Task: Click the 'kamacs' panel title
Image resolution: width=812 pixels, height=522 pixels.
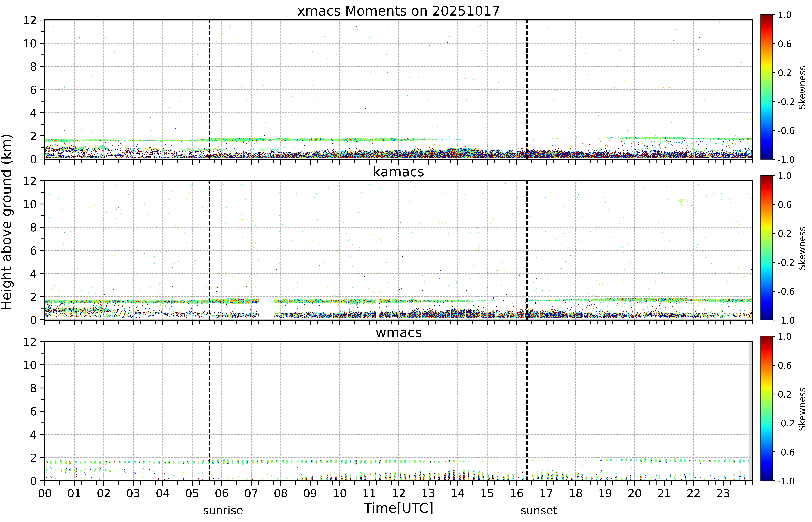Action: tap(399, 172)
